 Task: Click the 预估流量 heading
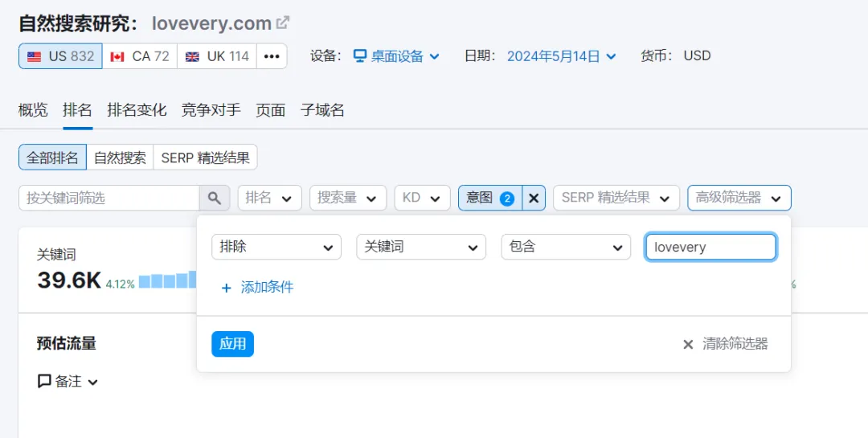[x=67, y=343]
